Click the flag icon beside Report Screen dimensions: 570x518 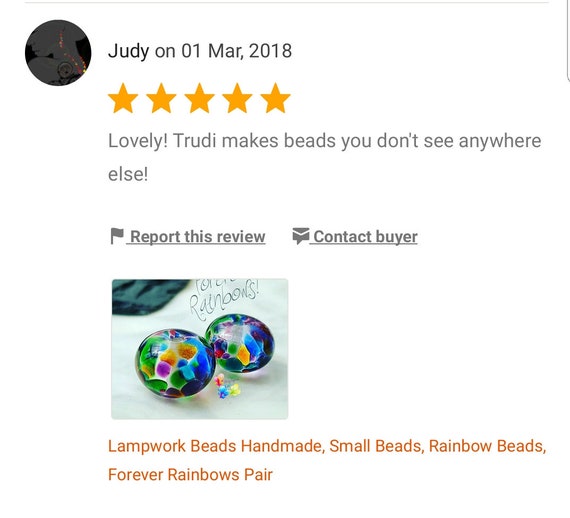click(117, 236)
